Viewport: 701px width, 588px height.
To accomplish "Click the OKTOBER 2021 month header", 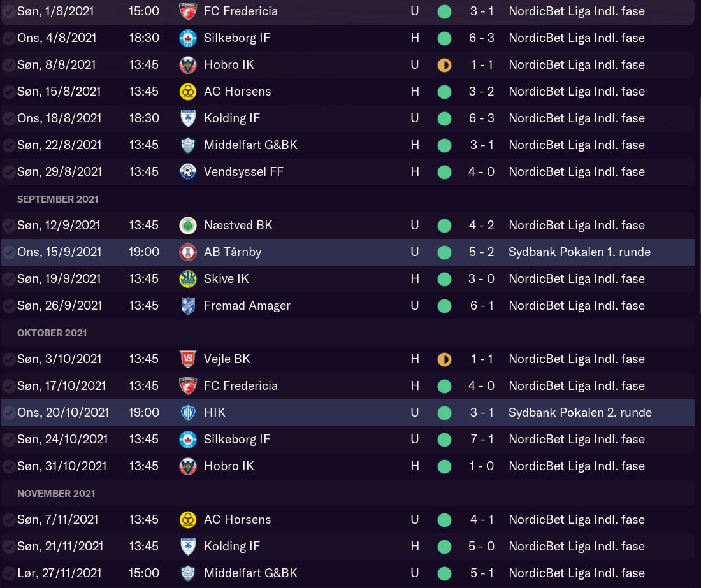I will [x=52, y=333].
